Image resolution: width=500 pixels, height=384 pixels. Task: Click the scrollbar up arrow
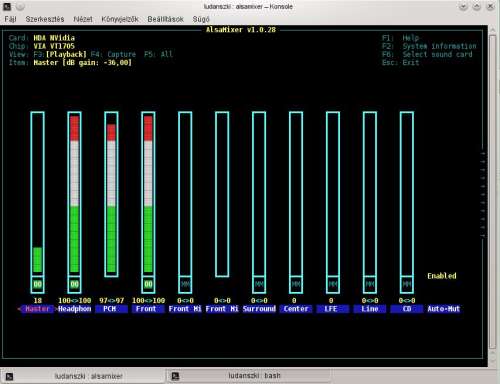point(493,30)
